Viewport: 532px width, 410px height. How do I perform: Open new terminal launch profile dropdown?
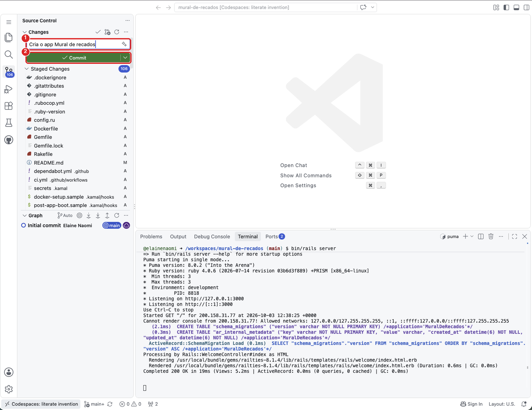point(472,237)
